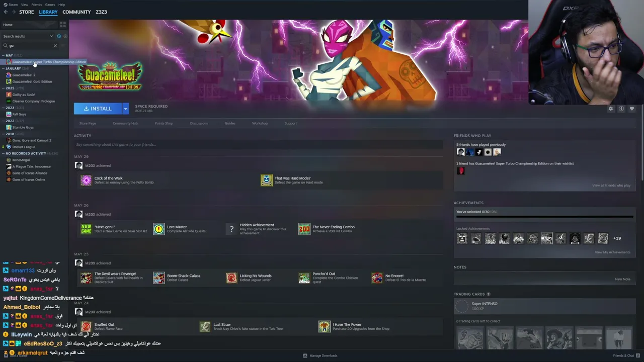Open game settings gear icon
The height and width of the screenshot is (362, 644).
pyautogui.click(x=611, y=109)
